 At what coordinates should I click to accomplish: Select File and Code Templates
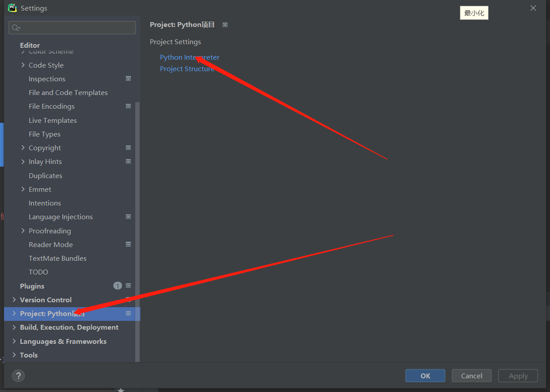(x=68, y=92)
